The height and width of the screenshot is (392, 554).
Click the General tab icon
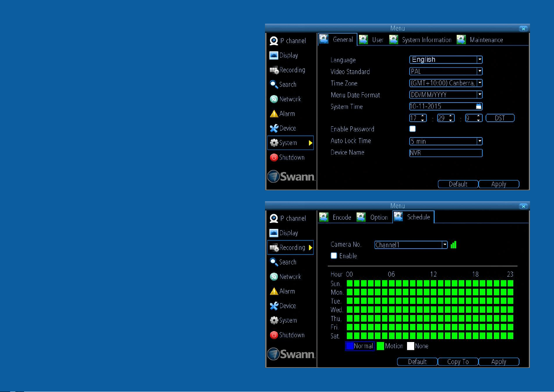click(x=324, y=39)
